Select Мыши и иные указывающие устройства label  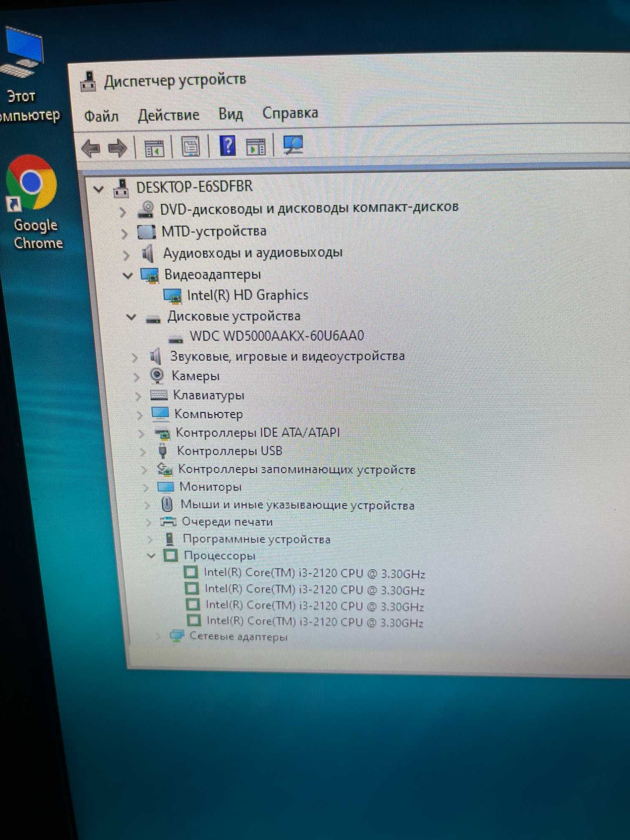point(297,505)
